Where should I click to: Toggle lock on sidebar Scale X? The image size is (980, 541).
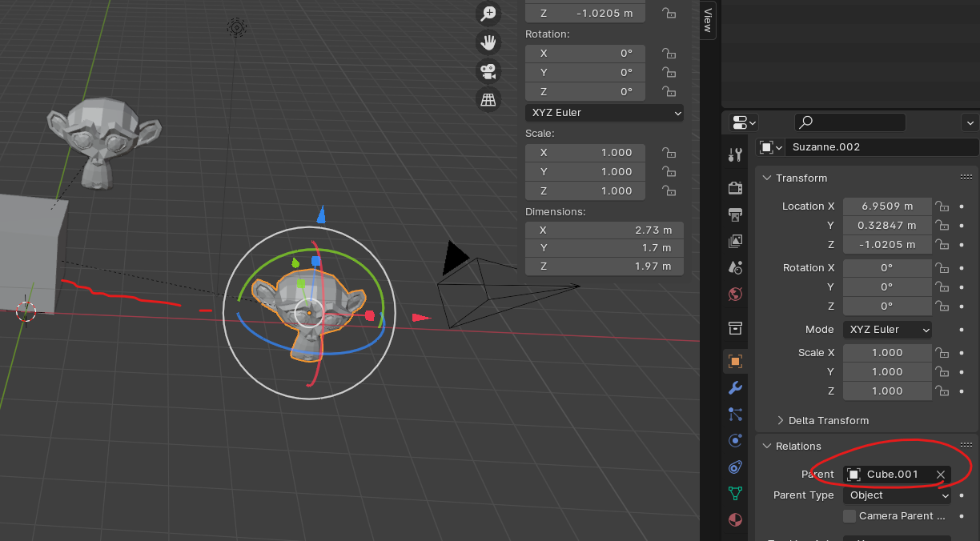point(669,152)
